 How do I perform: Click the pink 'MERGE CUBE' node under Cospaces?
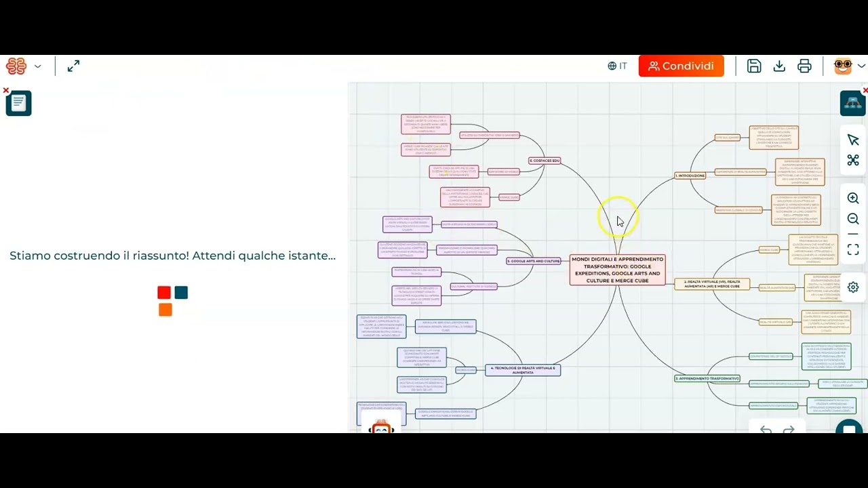tap(509, 197)
